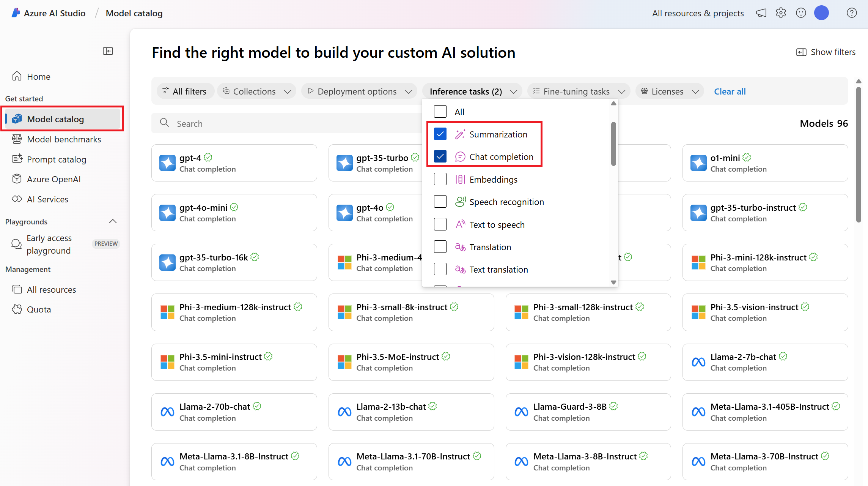This screenshot has width=868, height=486.
Task: Uncheck the Summarization checkbox
Action: (440, 134)
